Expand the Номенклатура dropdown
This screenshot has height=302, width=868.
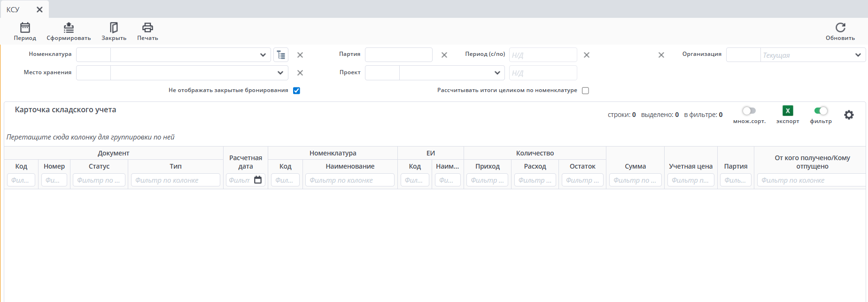coord(263,55)
